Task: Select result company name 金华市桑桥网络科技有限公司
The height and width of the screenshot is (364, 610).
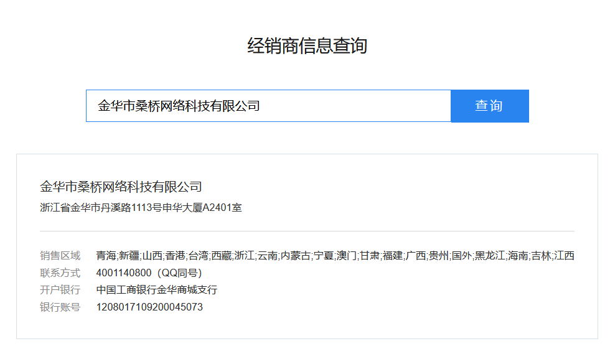Action: pos(121,187)
